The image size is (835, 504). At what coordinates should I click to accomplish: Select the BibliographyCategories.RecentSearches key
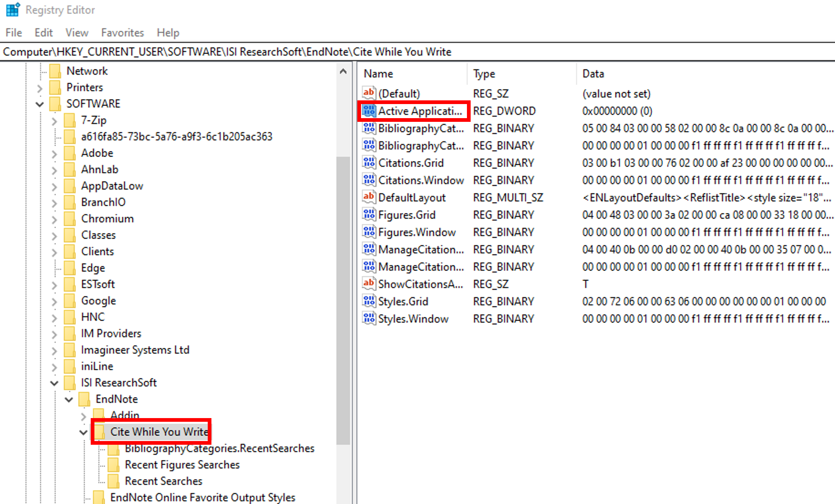coord(220,448)
